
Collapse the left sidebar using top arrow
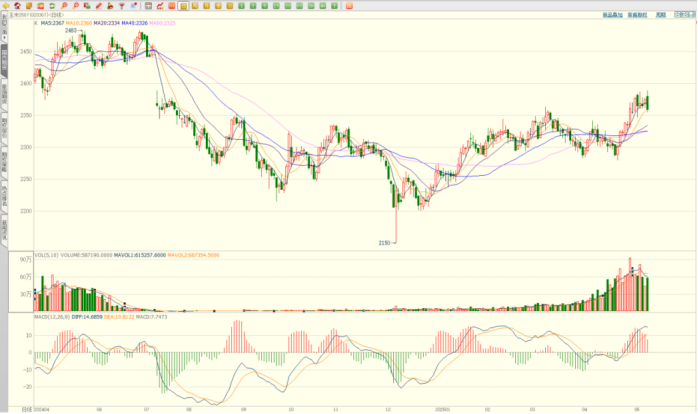pos(3,33)
